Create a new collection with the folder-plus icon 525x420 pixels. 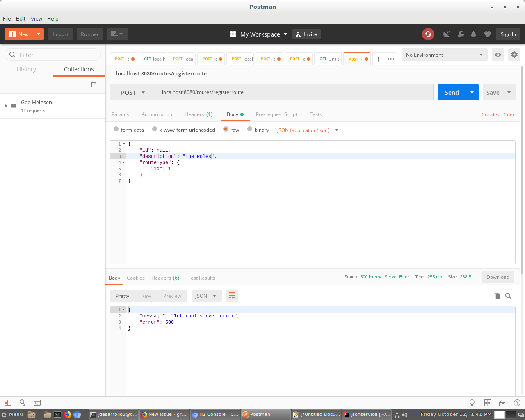[x=94, y=85]
